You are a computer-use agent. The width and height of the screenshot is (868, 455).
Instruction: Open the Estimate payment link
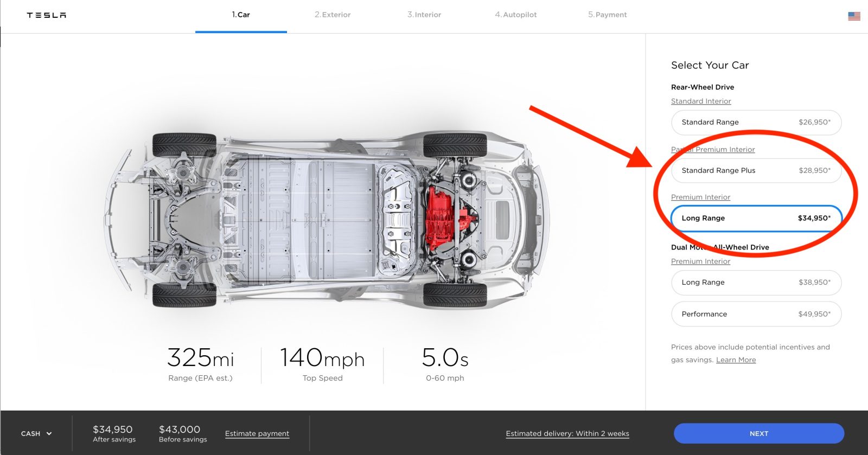click(x=257, y=433)
